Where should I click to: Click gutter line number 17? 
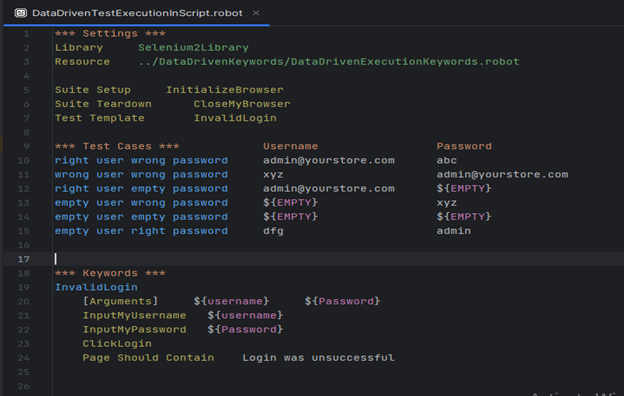[x=23, y=259]
